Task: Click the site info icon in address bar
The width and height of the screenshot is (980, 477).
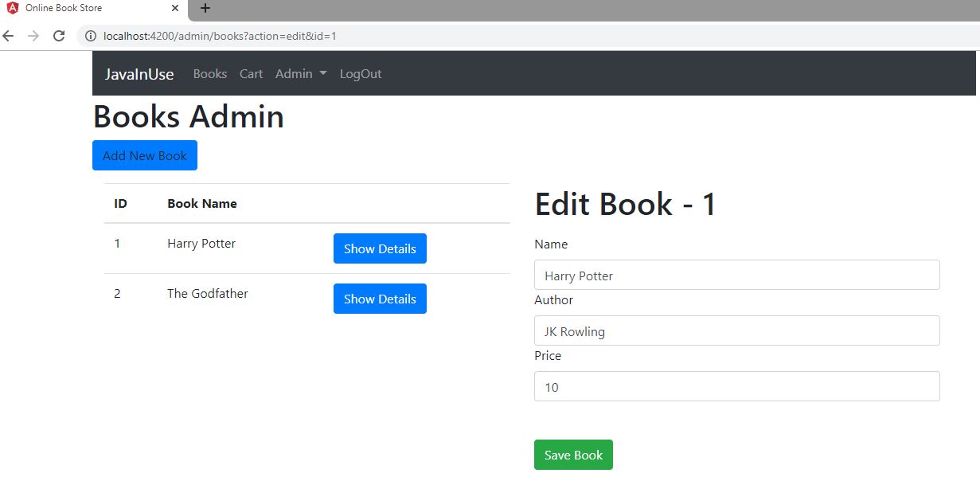Action: [91, 36]
